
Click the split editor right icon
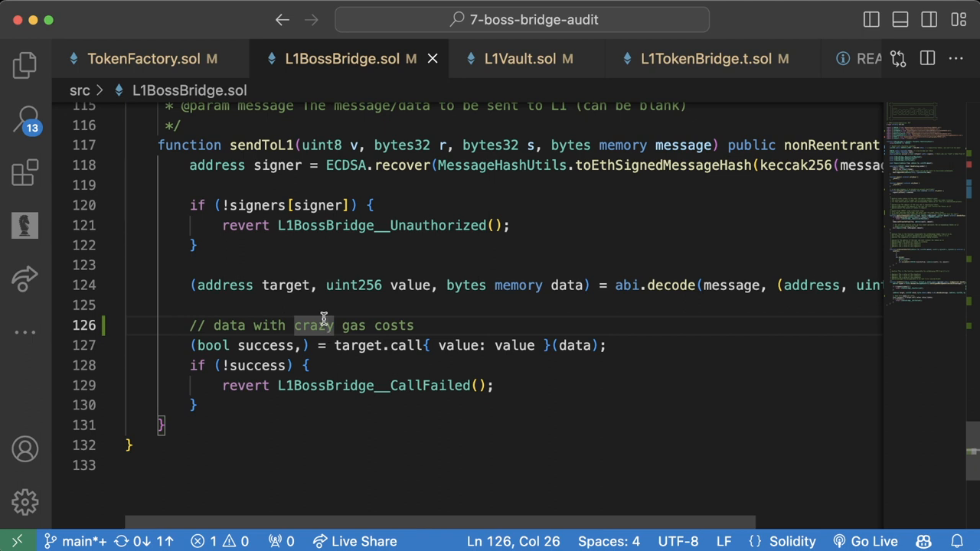[927, 59]
